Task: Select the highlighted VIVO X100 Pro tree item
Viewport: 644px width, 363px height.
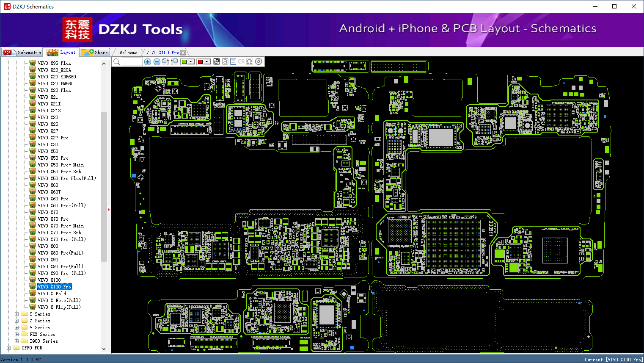Action: tap(55, 287)
